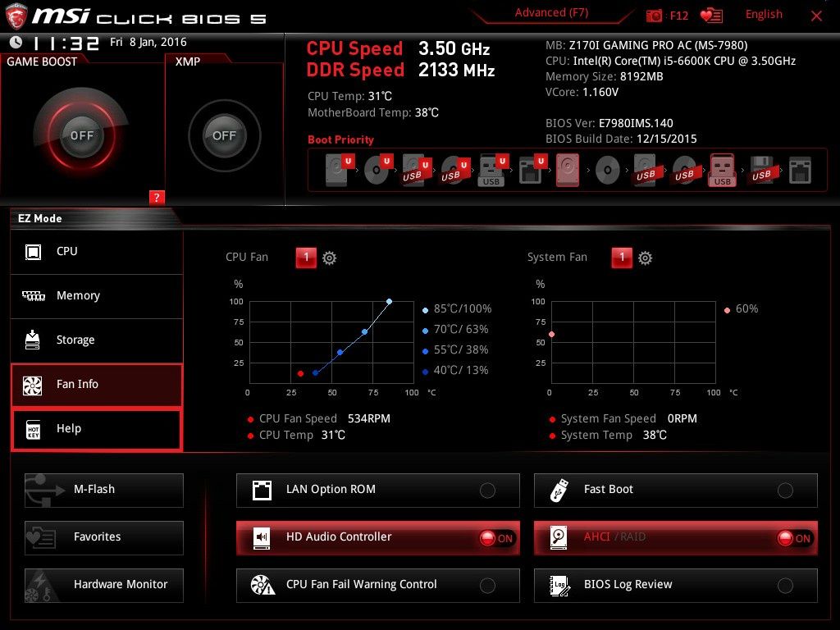This screenshot has width=840, height=630.
Task: Open the M-Flash utility
Action: click(x=104, y=490)
